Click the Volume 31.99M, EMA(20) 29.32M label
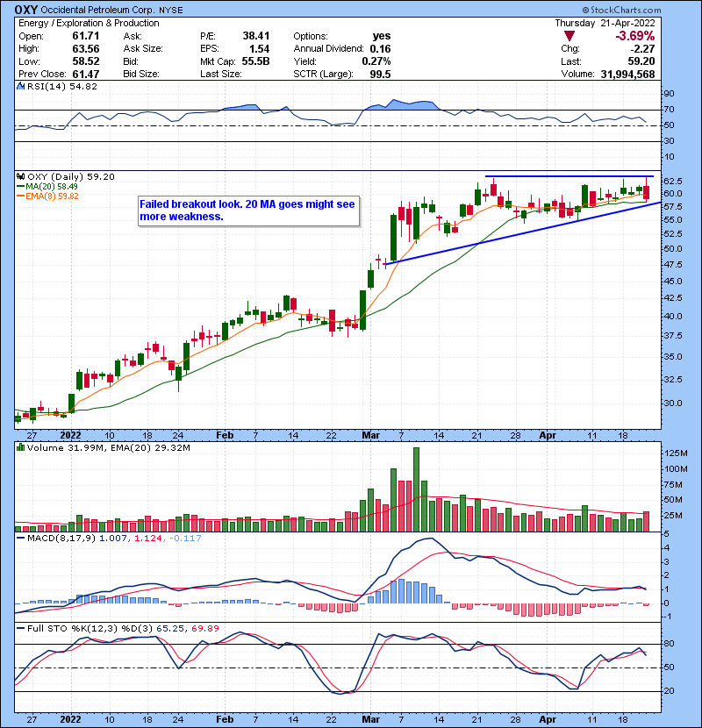Viewport: 702px width, 728px height. pos(109,447)
